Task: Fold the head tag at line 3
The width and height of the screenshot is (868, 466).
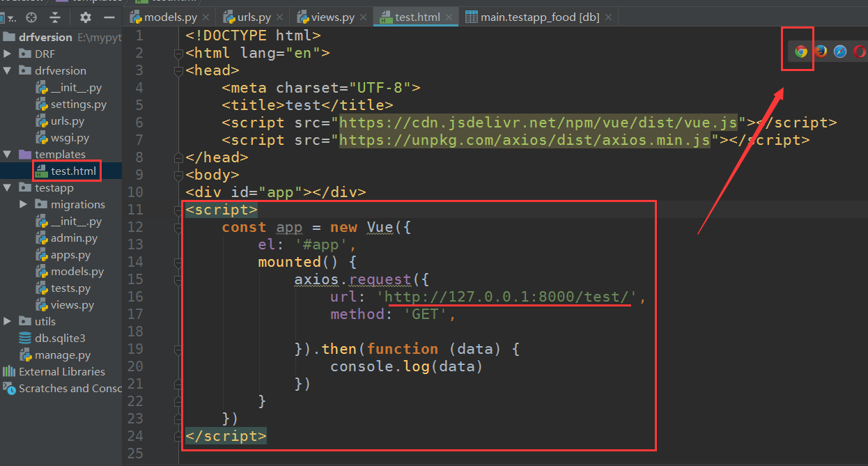Action: click(178, 70)
